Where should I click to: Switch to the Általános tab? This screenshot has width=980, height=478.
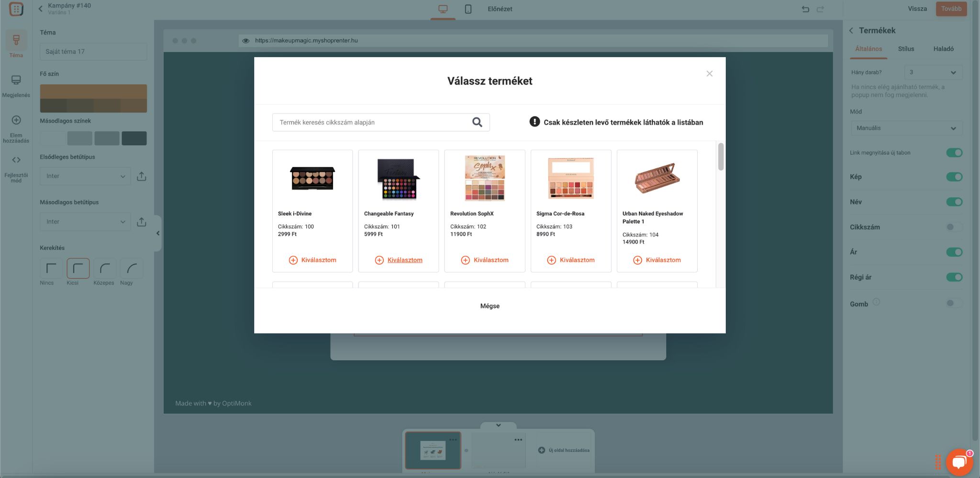pyautogui.click(x=868, y=49)
